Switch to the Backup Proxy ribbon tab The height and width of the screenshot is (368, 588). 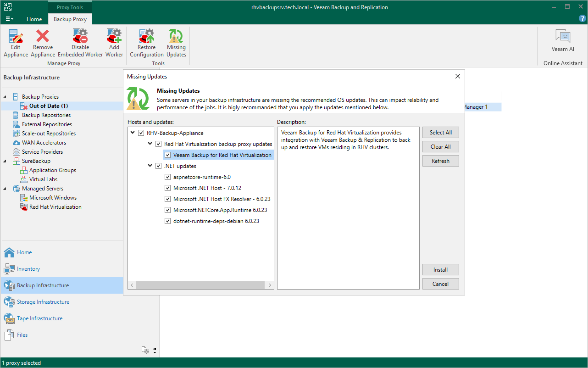point(70,19)
